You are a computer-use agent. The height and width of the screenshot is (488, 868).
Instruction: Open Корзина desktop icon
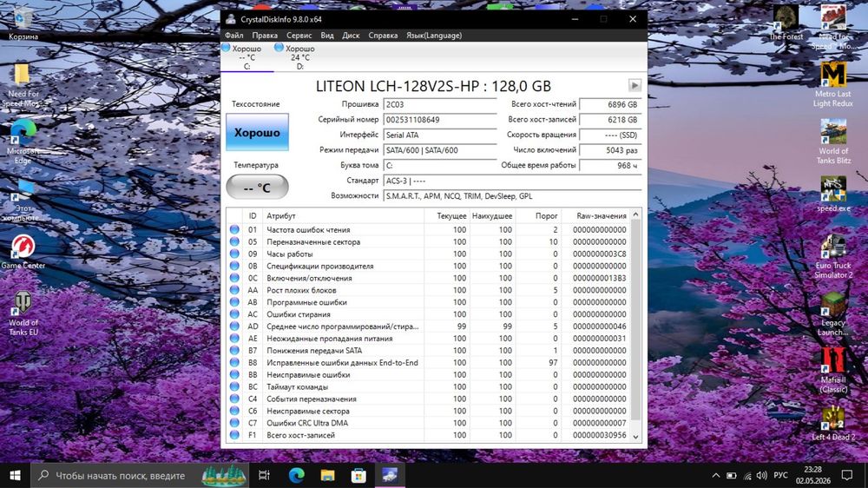[23, 23]
